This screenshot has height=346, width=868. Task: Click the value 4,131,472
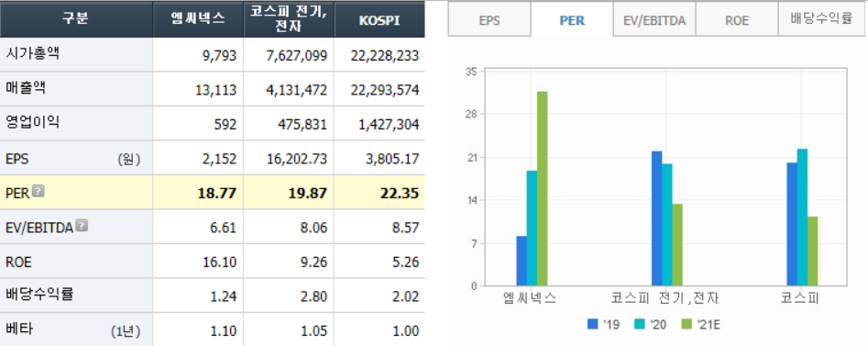pyautogui.click(x=297, y=90)
